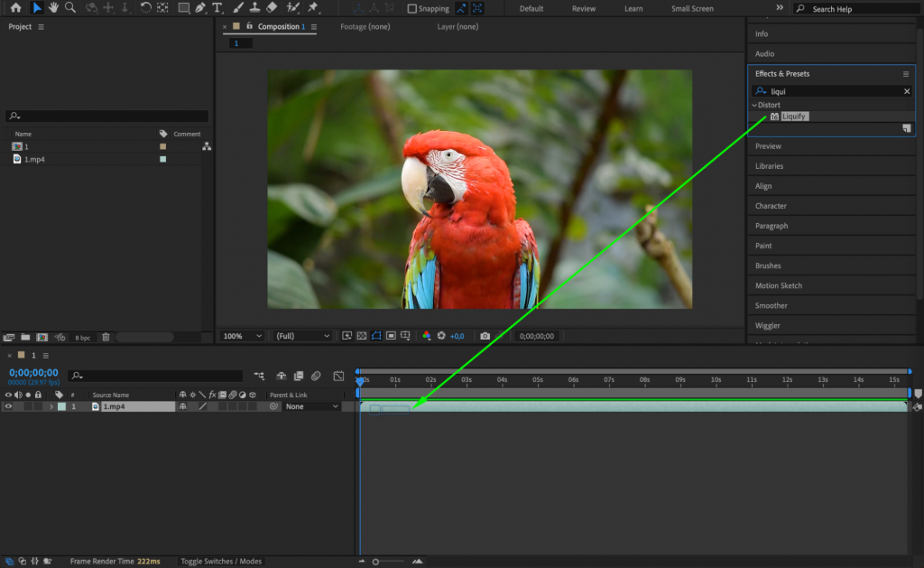Select the Brush tool in the toolbar
Screen dimensions: 924x568
[x=238, y=8]
